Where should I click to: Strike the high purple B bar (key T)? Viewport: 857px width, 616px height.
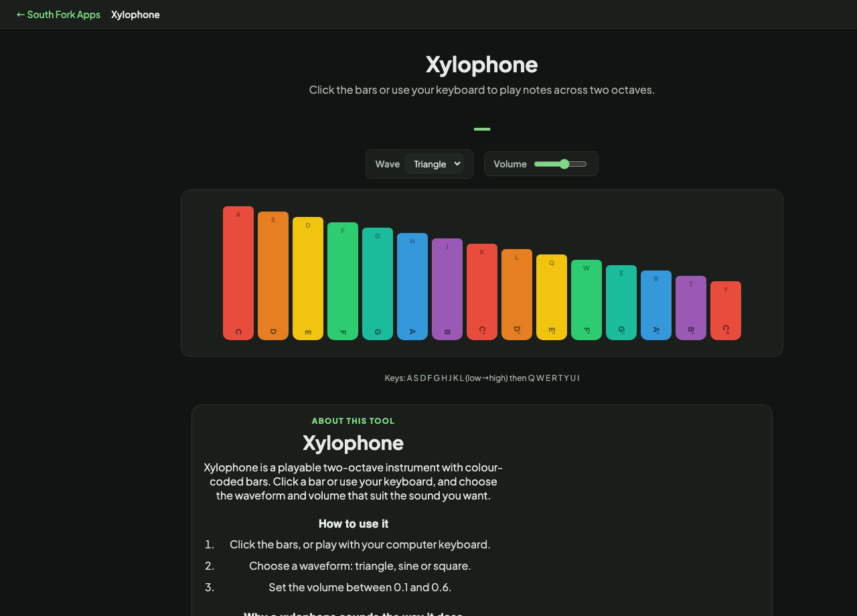691,308
